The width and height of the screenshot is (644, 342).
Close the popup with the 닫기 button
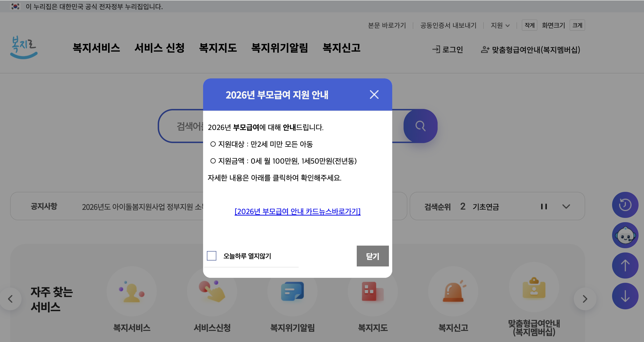pos(373,256)
